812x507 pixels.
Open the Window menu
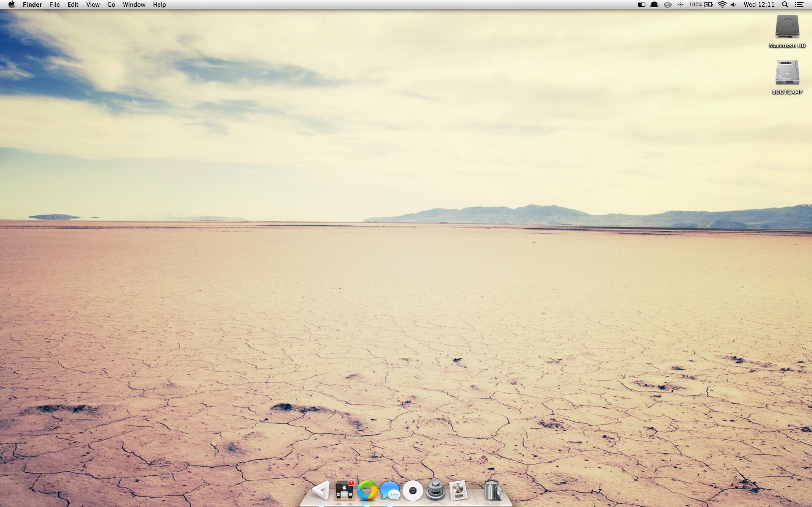click(x=134, y=5)
